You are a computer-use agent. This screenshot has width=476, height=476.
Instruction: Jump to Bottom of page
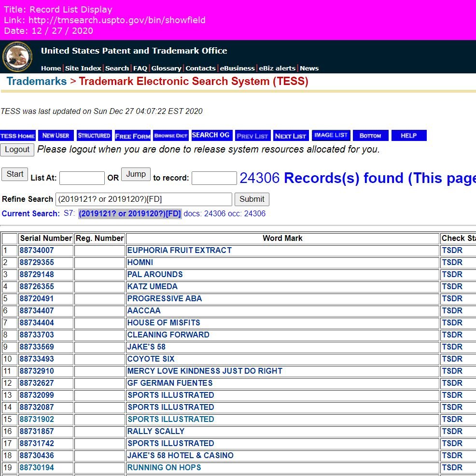[370, 135]
